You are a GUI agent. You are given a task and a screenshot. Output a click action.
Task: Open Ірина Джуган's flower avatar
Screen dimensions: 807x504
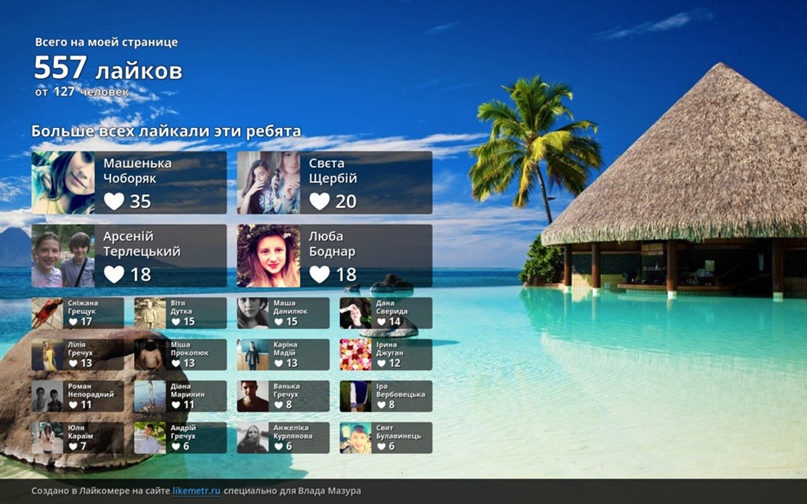coord(355,355)
